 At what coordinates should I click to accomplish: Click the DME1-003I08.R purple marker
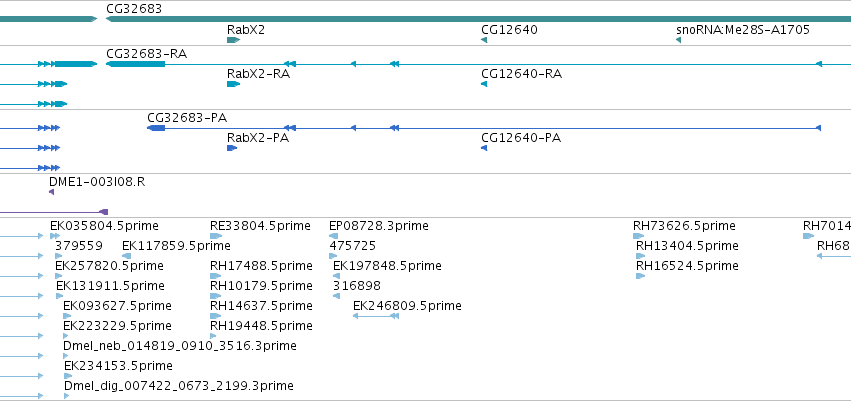tap(52, 192)
